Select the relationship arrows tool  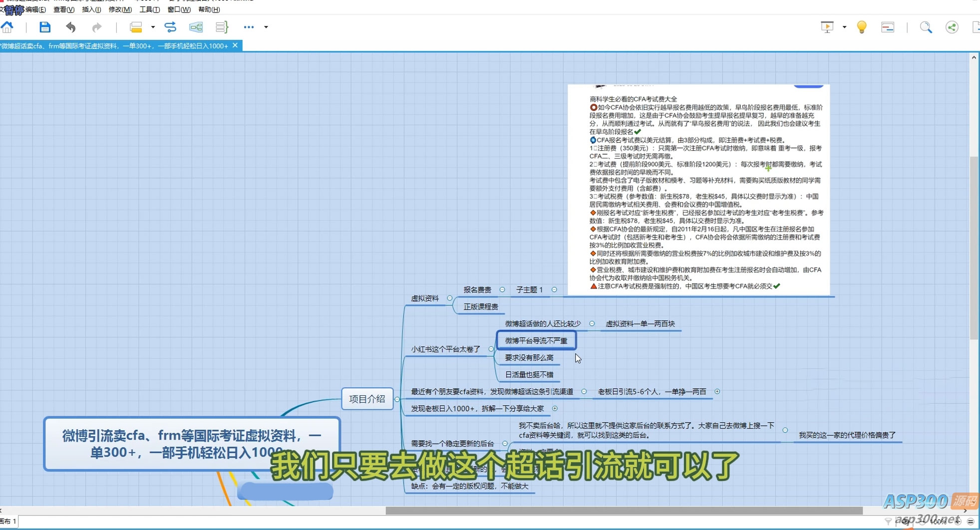point(170,27)
